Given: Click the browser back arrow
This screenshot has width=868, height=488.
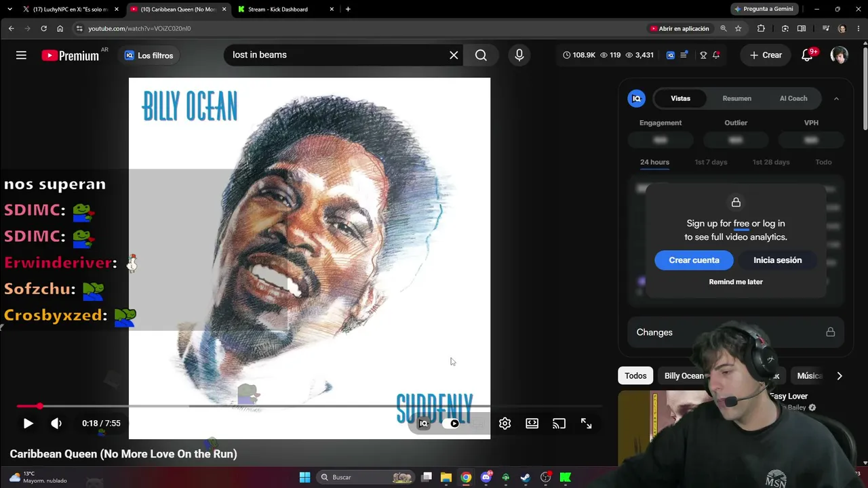Looking at the screenshot, I should (11, 28).
